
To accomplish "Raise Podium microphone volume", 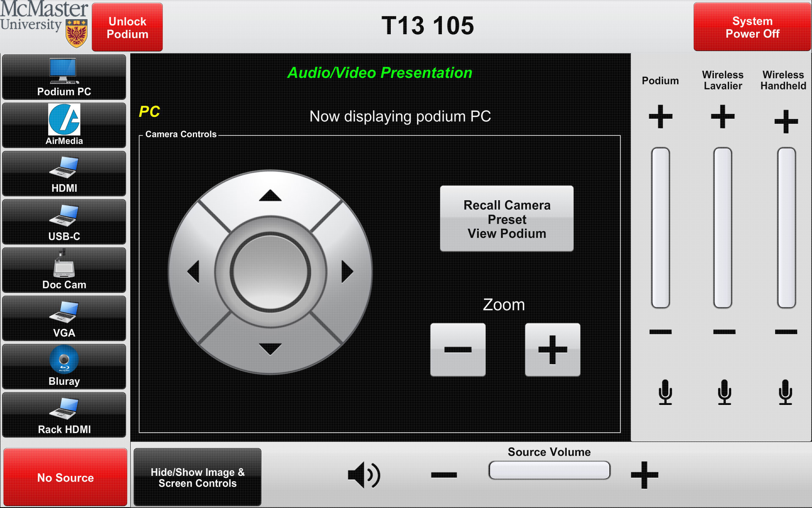I will pos(661,116).
